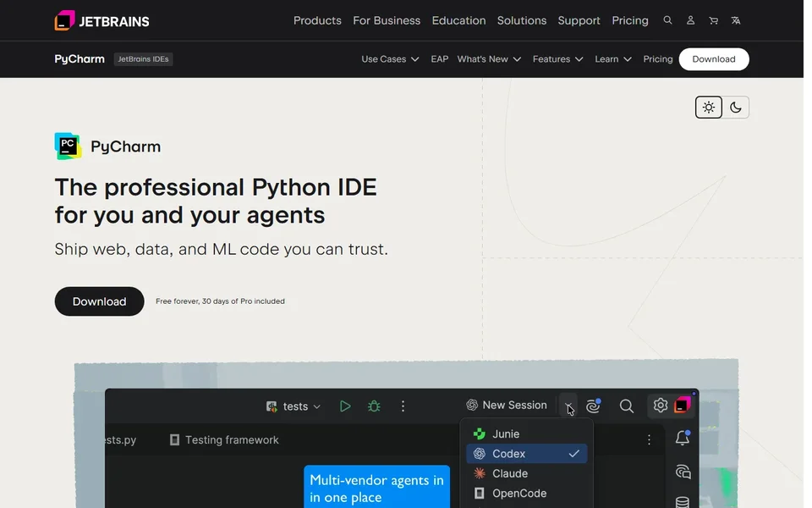Viewport: 812px width, 508px height.
Task: Open the AI chat bubbles icon
Action: point(683,472)
